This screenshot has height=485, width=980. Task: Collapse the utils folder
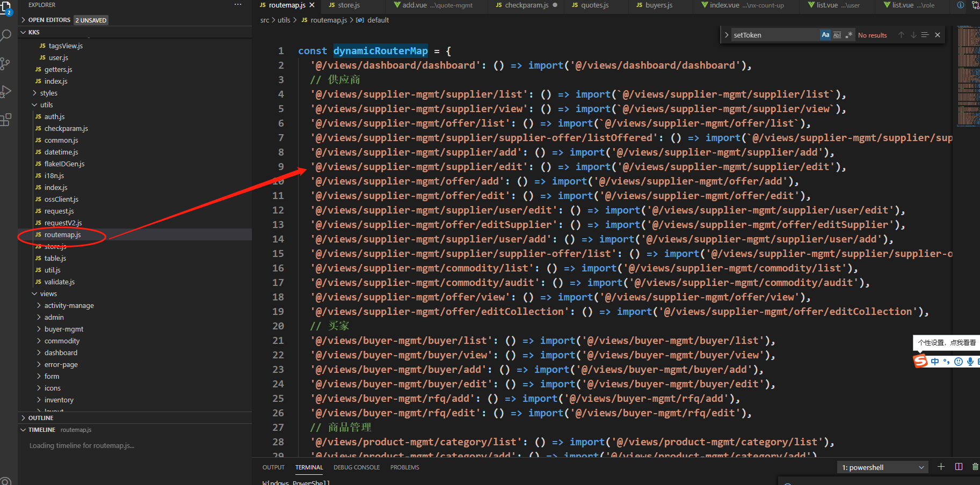click(35, 105)
